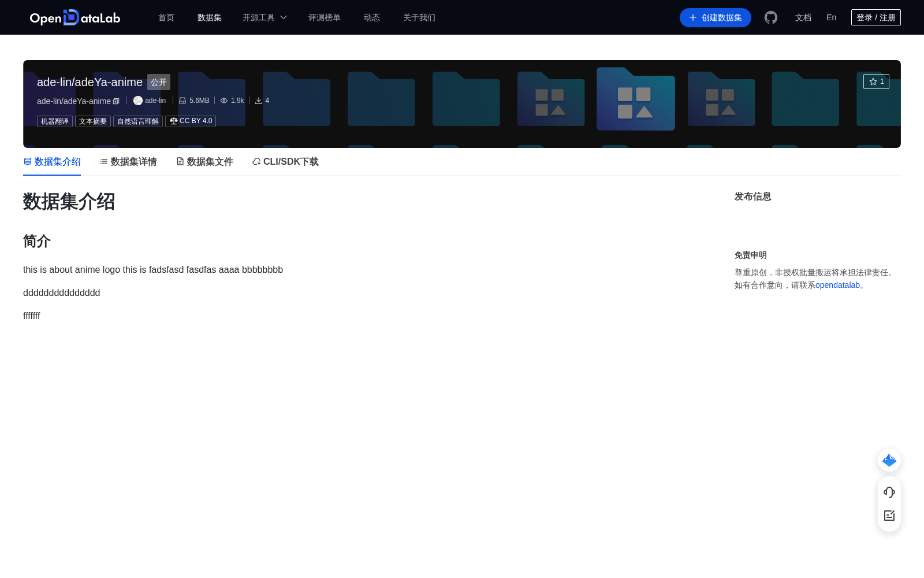Viewport: 924px width, 578px height.
Task: Open 关于我们 navigation item
Action: [419, 17]
